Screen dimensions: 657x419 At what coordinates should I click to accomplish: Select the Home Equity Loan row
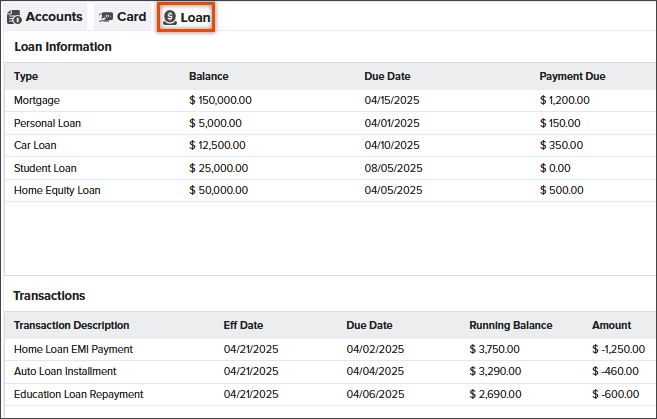point(330,190)
